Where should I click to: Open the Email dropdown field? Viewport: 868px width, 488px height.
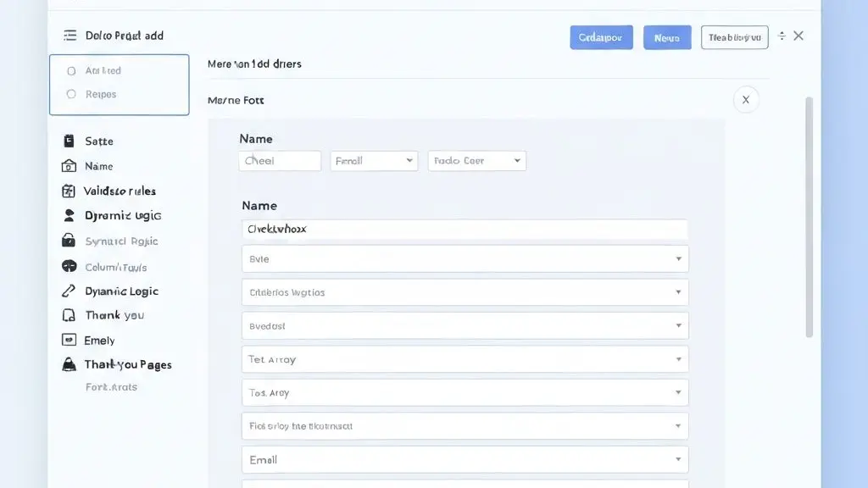pos(465,460)
